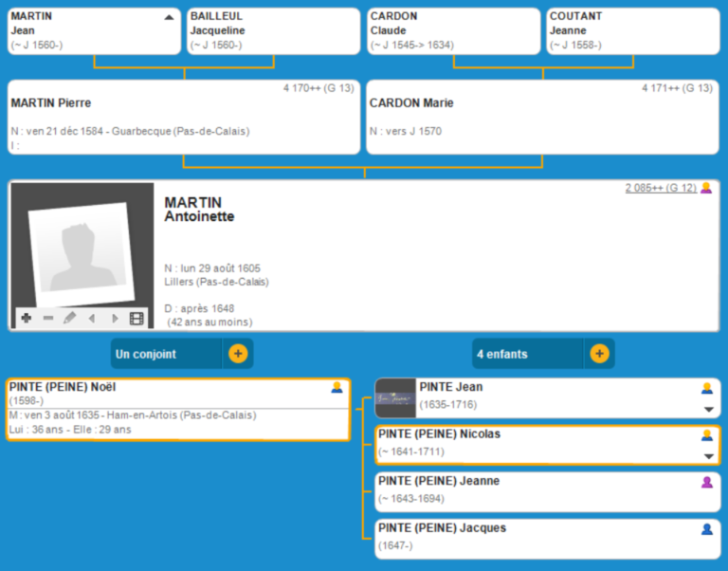Click Jeanne PINTE's purple person icon
This screenshot has height=571, width=728.
(x=706, y=483)
